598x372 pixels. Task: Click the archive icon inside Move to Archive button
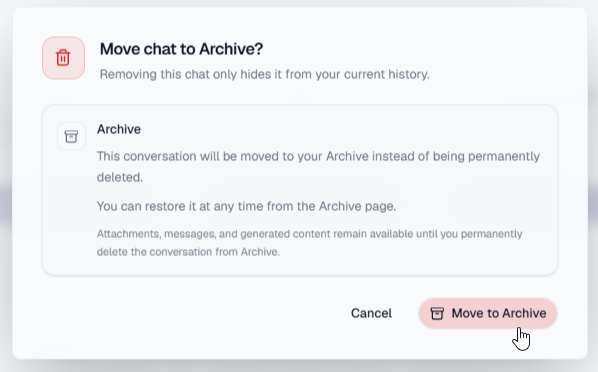click(x=437, y=314)
